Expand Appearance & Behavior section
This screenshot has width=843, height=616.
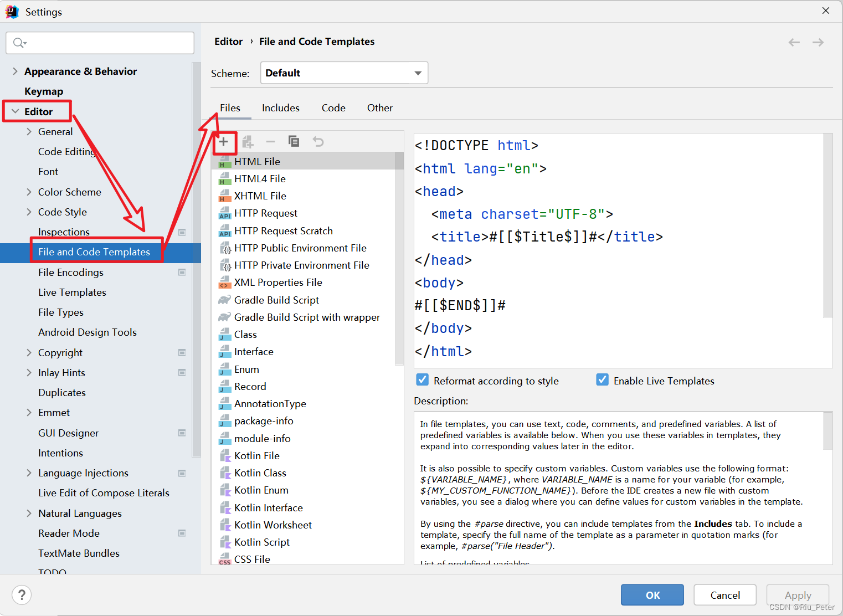click(x=15, y=71)
